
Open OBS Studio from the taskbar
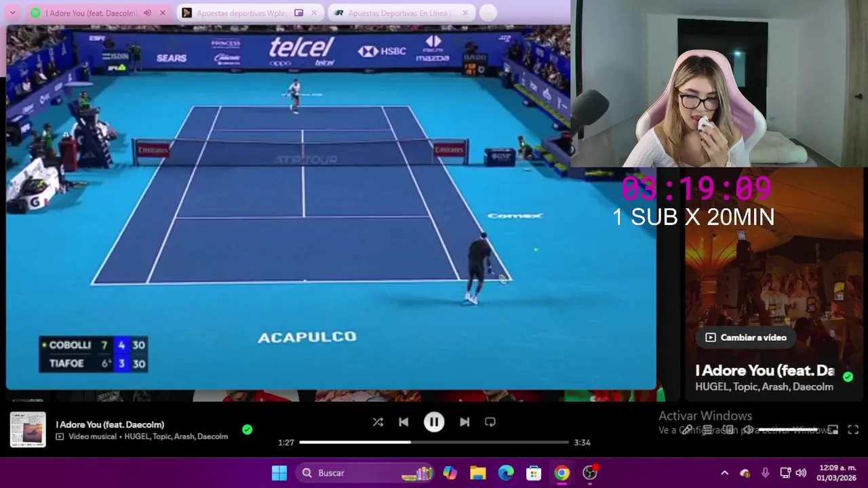[x=590, y=473]
